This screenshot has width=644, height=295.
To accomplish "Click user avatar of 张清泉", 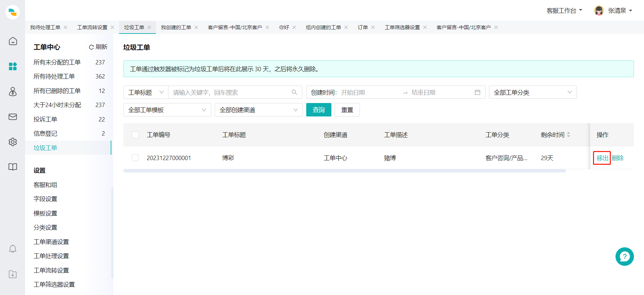I will [x=599, y=11].
